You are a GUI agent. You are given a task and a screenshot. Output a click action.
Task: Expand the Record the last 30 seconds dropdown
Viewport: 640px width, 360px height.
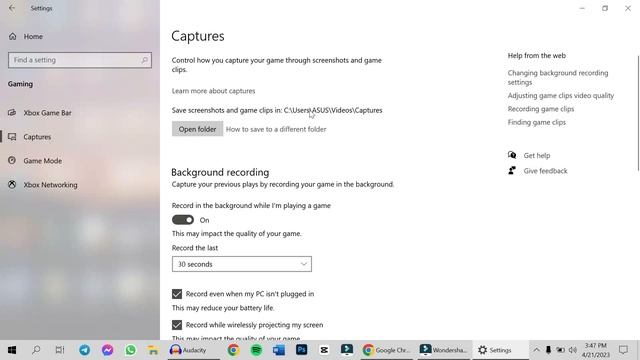[242, 264]
